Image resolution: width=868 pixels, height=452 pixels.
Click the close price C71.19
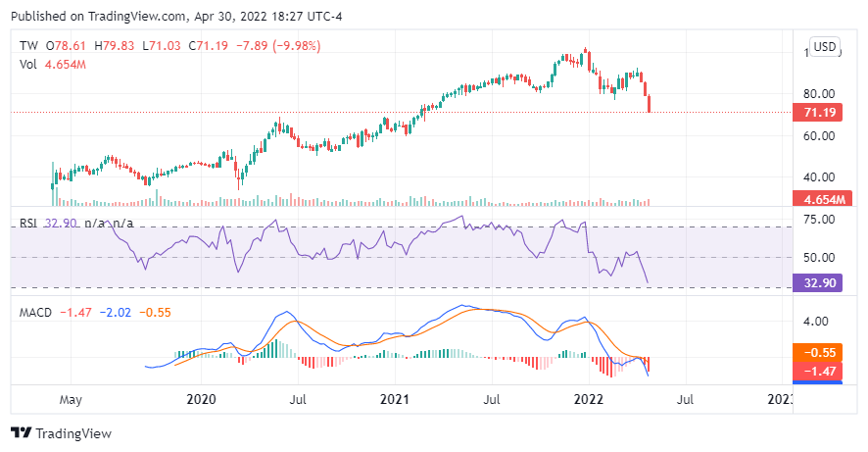click(x=208, y=46)
